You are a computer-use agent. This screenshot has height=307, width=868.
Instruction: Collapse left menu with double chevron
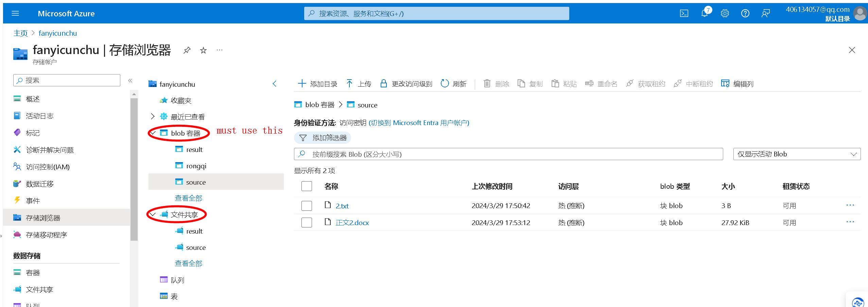pos(130,80)
